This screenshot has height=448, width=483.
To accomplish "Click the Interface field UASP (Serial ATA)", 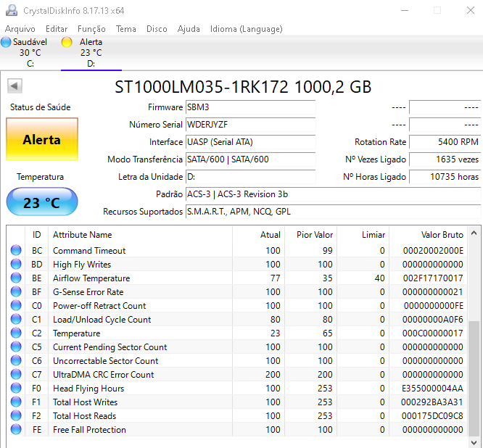I will click(250, 142).
